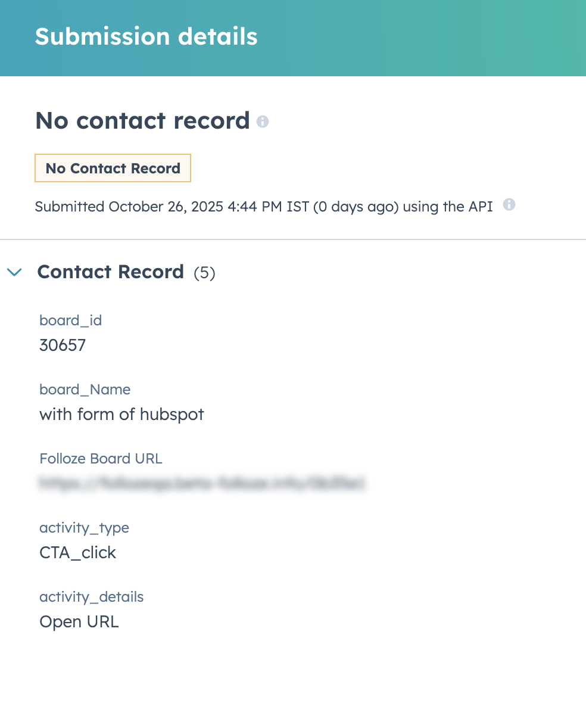
Task: Click the Contact Record section heading
Action: [111, 272]
